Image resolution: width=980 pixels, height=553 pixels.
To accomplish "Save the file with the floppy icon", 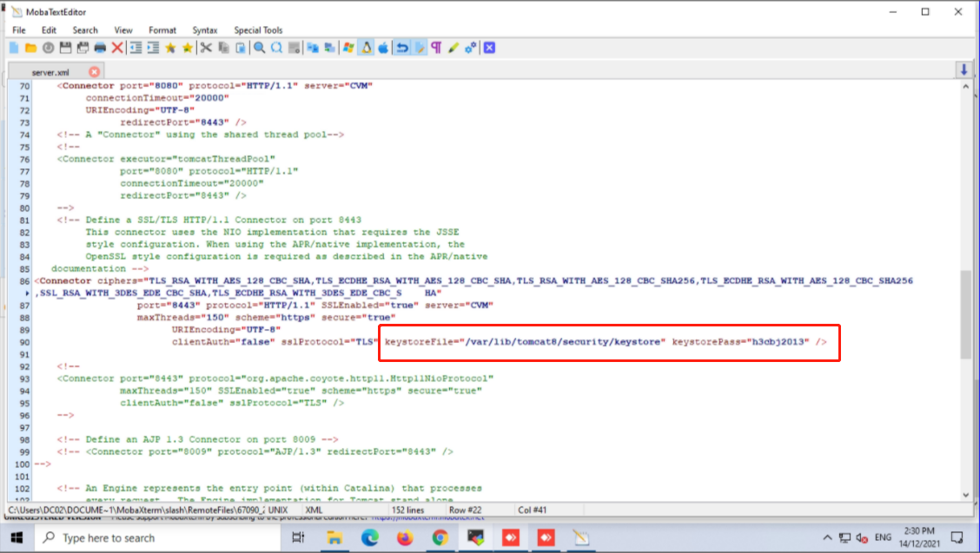I will (66, 48).
